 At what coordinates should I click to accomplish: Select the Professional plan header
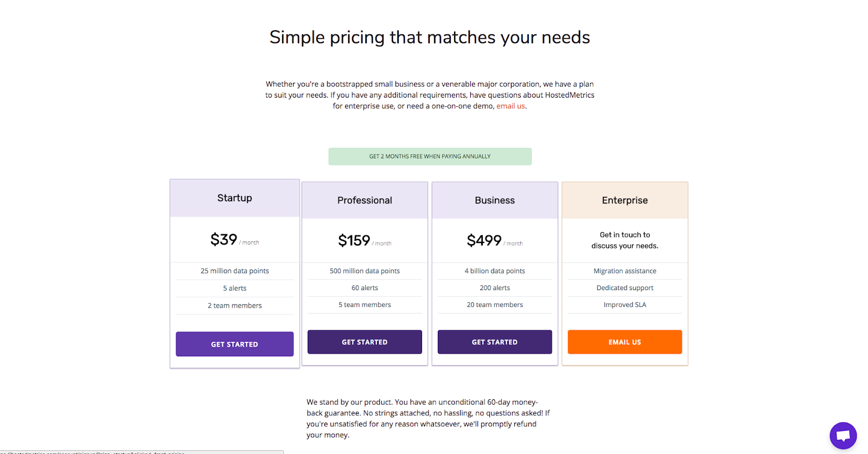[365, 200]
